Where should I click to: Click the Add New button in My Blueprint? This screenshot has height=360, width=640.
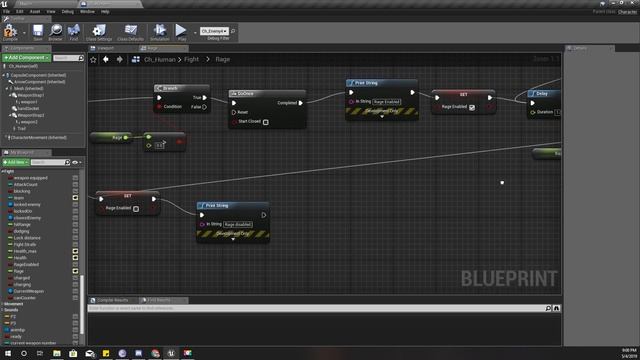click(x=16, y=162)
